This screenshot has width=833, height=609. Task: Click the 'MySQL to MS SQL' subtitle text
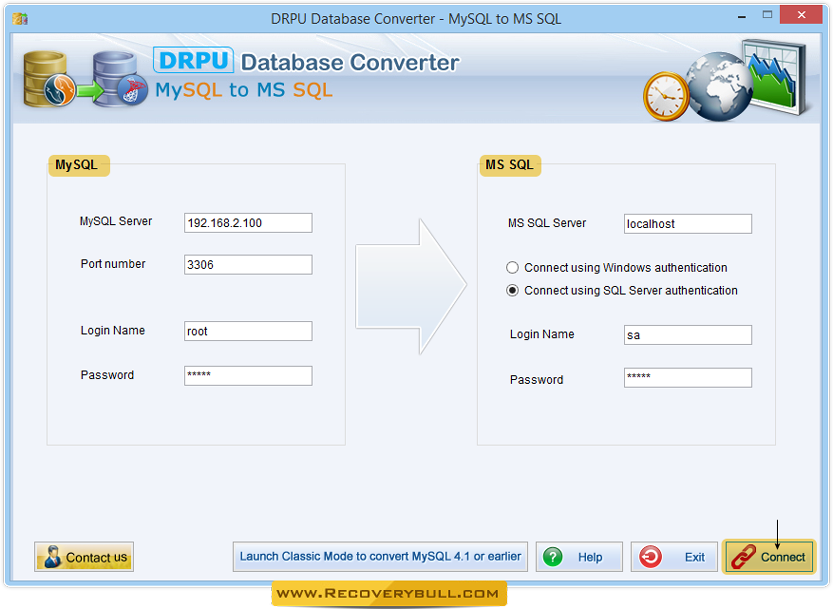pyautogui.click(x=244, y=90)
